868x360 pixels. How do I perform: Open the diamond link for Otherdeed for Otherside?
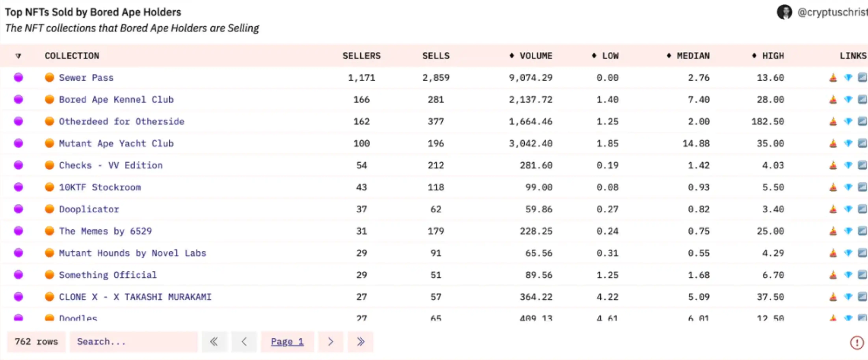pos(848,122)
